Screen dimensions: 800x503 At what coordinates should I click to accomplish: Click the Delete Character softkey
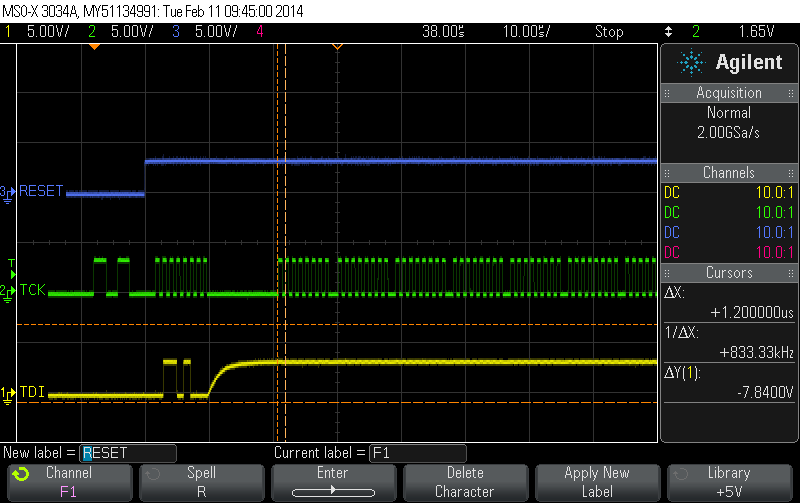(x=465, y=483)
